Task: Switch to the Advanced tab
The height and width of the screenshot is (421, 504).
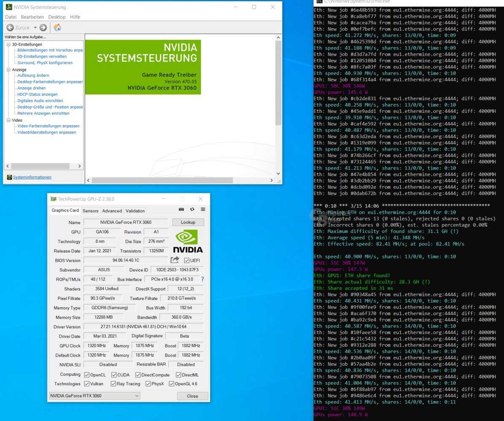Action: [x=112, y=211]
